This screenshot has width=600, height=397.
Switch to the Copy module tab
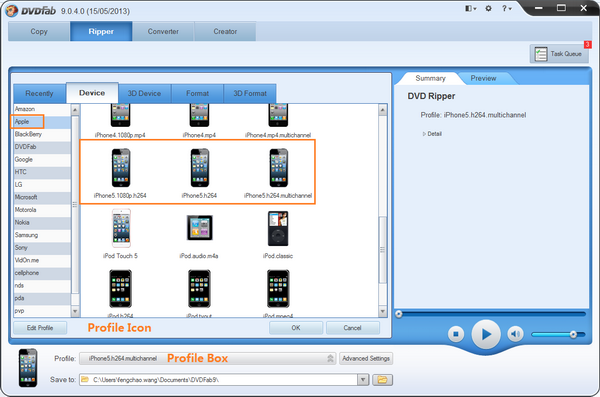[39, 31]
